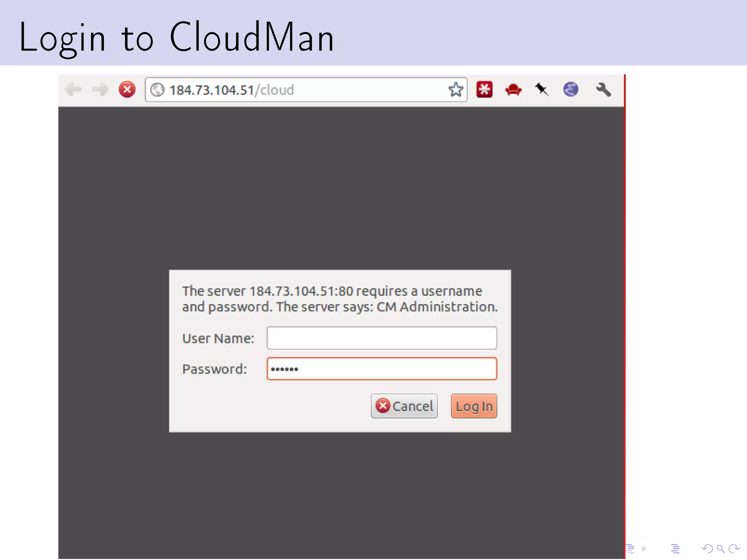Click the beamer go-back navigation arrow
This screenshot has width=747, height=560.
707,548
